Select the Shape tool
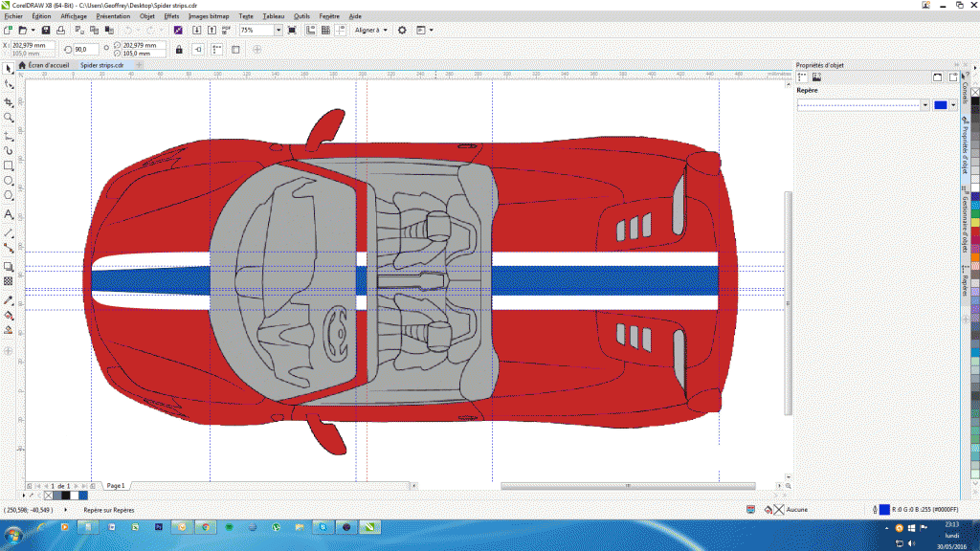This screenshot has height=551, width=980. [8, 84]
